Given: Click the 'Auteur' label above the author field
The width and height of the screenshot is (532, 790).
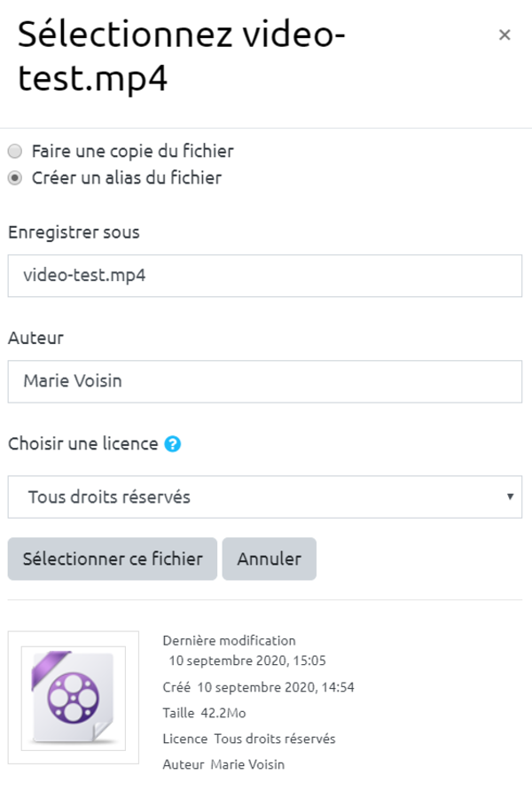Looking at the screenshot, I should 35,338.
